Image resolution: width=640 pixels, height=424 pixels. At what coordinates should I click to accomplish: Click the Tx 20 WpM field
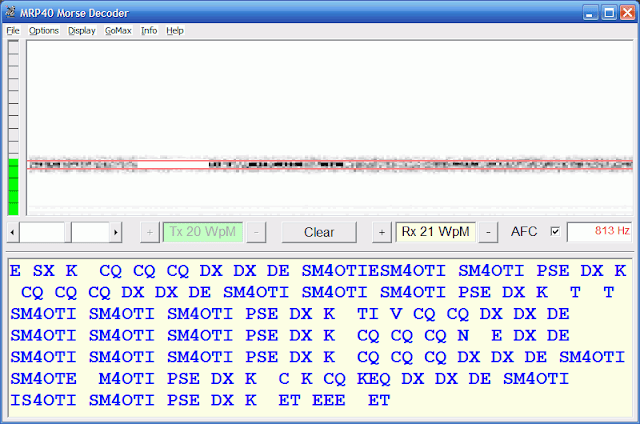[203, 232]
